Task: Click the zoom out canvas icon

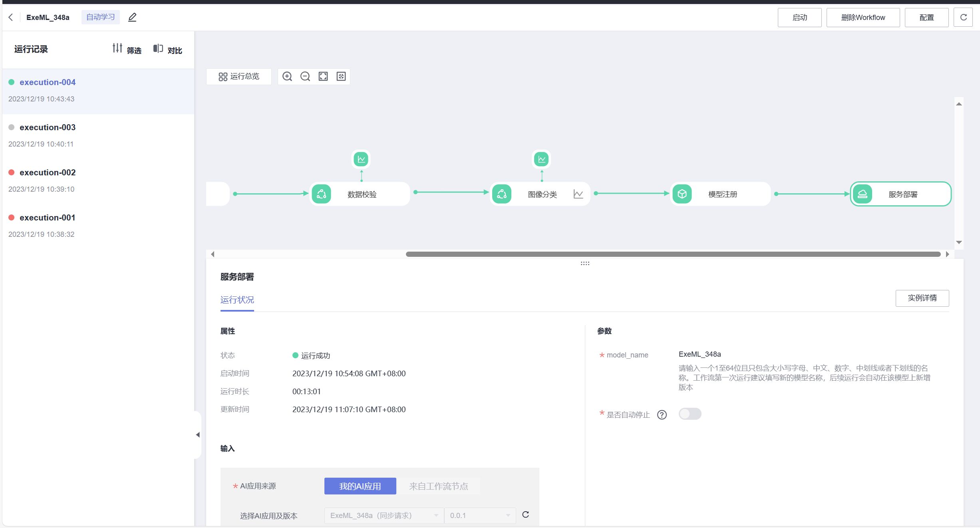Action: [x=305, y=76]
